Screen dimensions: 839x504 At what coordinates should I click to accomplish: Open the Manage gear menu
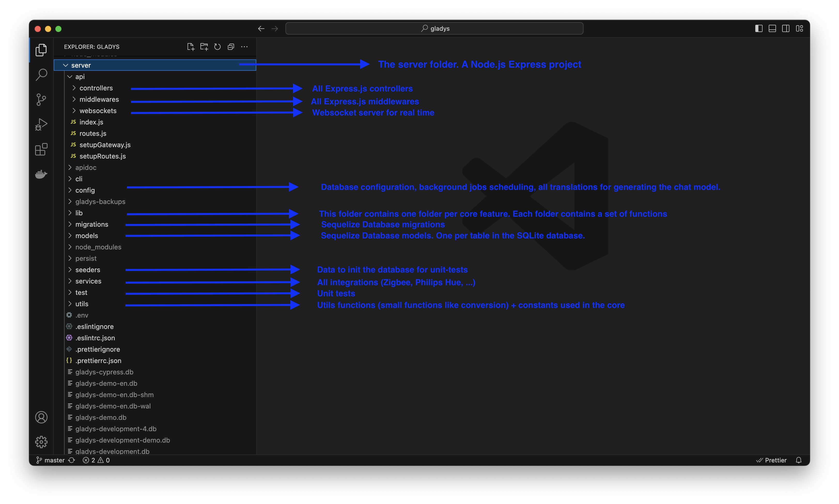point(41,442)
